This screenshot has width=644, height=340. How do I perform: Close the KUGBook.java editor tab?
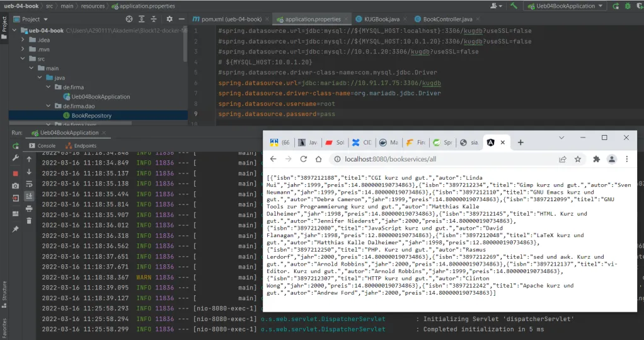tap(405, 20)
